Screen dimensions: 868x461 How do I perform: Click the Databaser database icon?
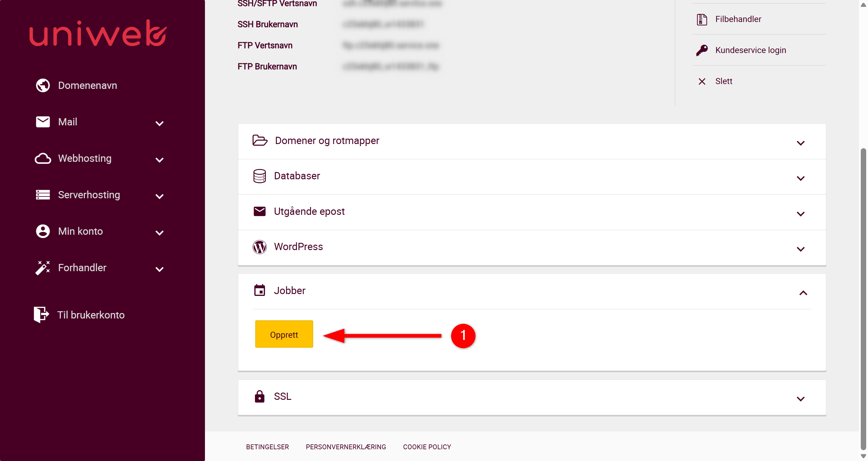pyautogui.click(x=259, y=176)
